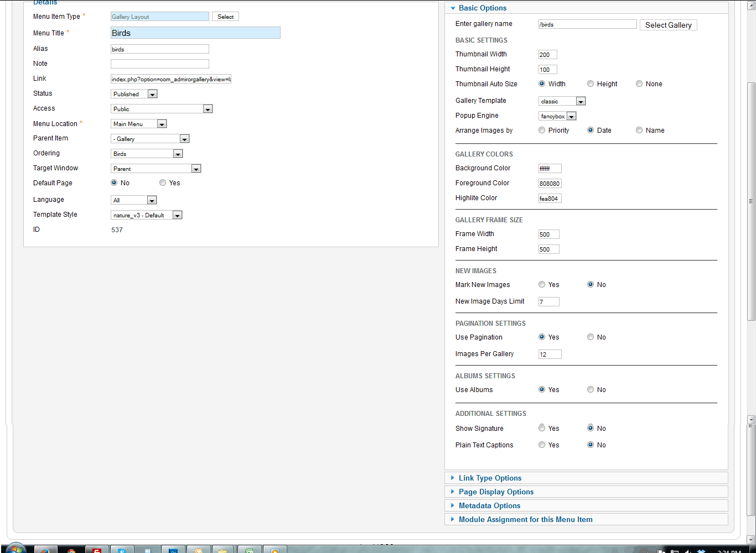Select Yes for Show Signature
This screenshot has height=553, width=756.
coord(542,427)
